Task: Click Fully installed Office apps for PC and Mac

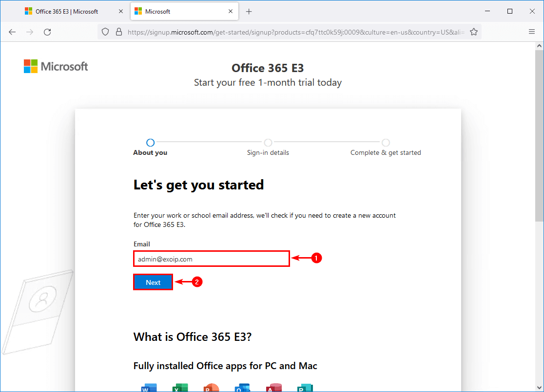Action: click(226, 366)
